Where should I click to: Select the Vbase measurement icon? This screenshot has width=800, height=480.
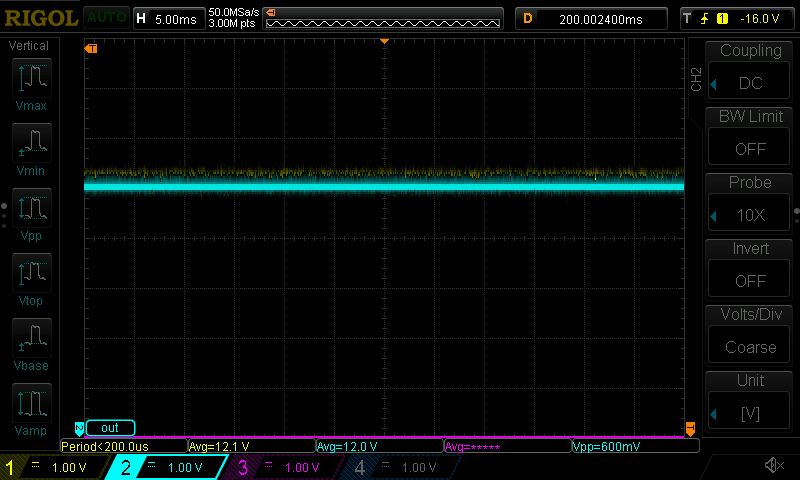[32, 338]
